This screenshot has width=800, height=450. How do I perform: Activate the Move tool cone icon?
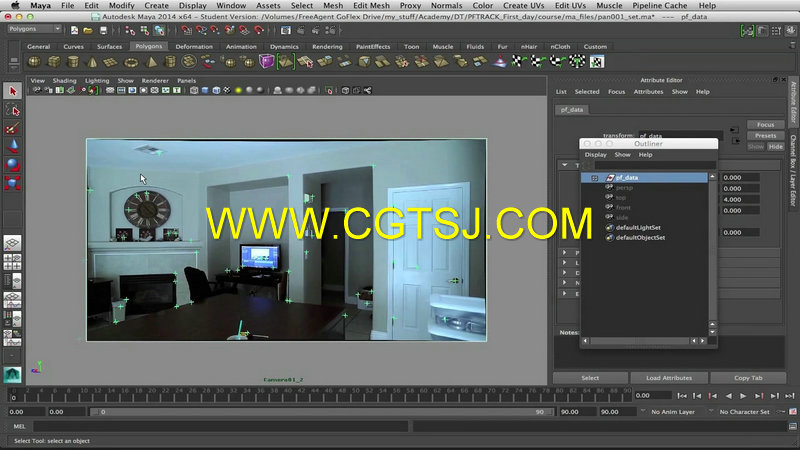coord(13,147)
